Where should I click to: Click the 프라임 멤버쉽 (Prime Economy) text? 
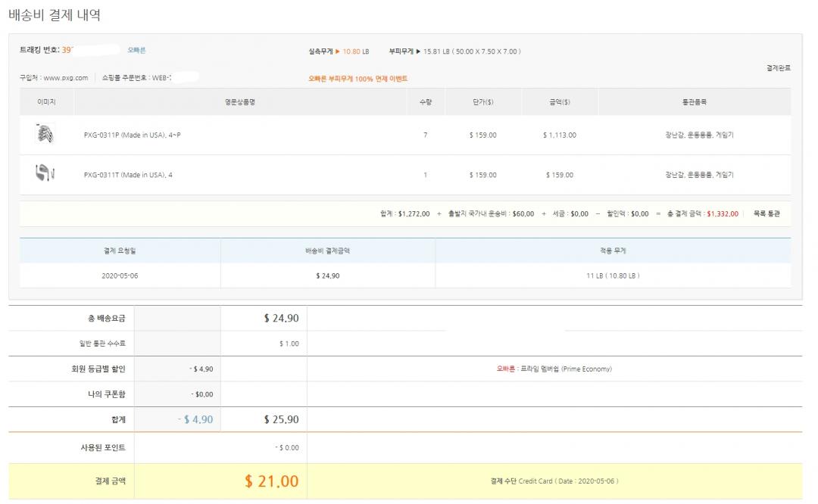tap(565, 369)
